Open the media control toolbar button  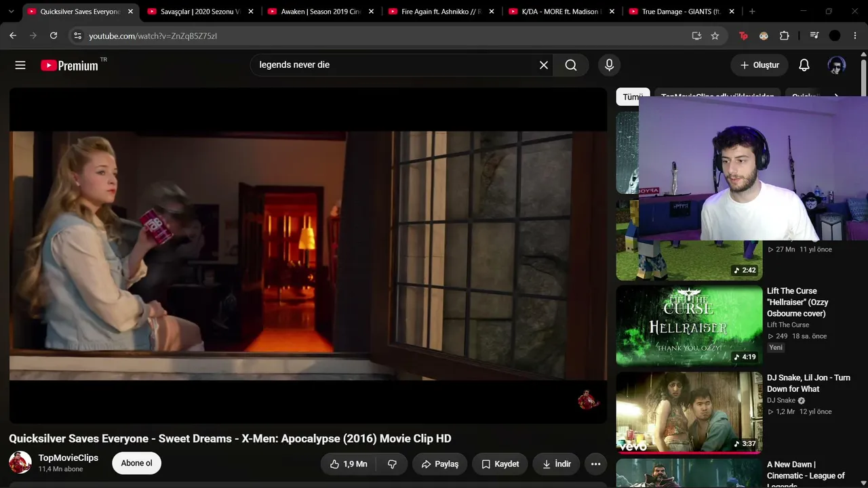(814, 36)
